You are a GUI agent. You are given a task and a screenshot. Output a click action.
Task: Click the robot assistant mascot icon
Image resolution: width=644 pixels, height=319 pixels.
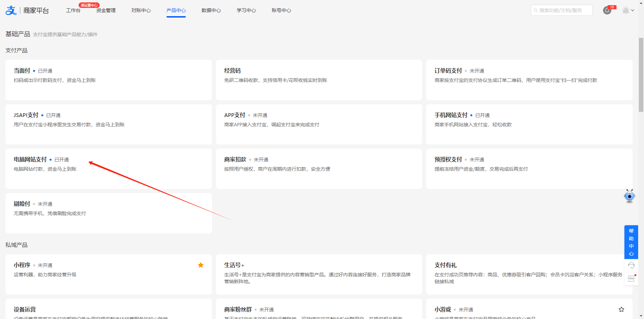click(630, 196)
